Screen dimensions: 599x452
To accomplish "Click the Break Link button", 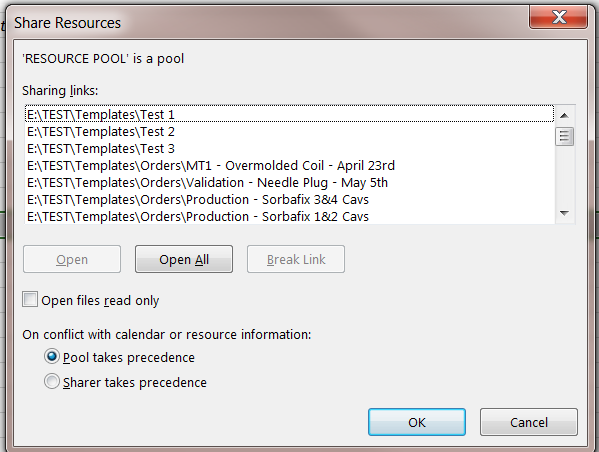I will (296, 259).
